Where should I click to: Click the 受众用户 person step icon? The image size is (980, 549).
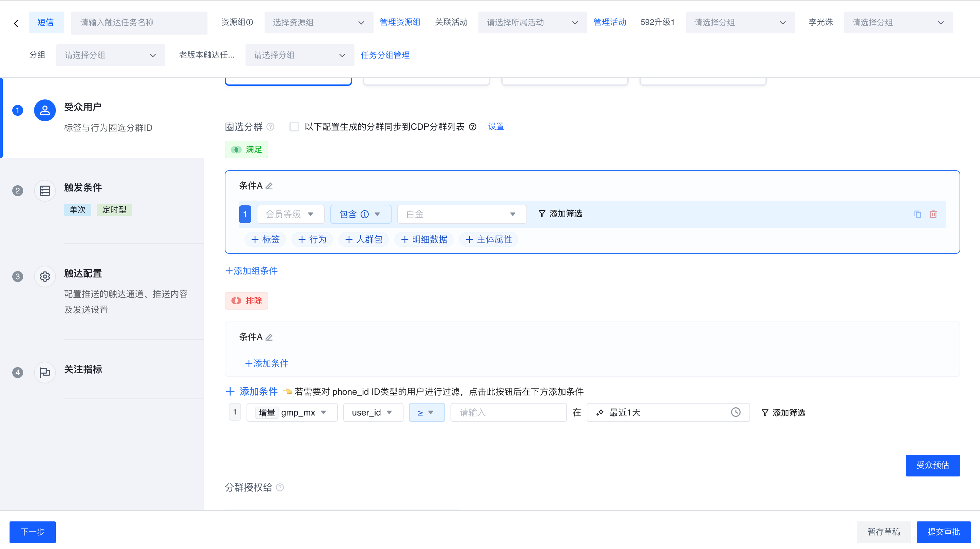tap(45, 110)
